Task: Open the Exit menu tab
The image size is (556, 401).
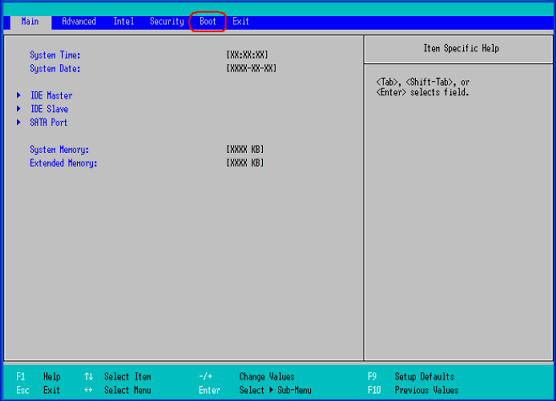Action: click(x=241, y=22)
